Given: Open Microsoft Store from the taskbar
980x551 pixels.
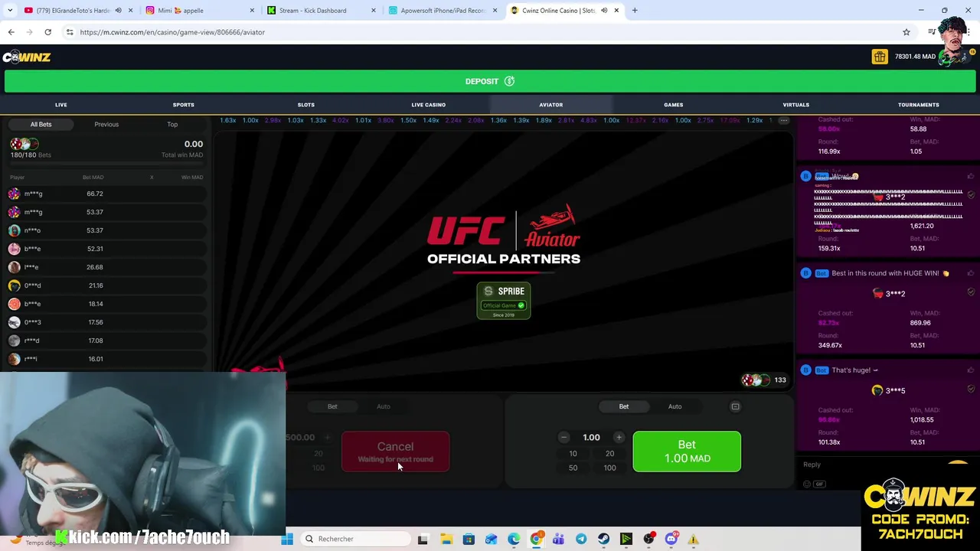Looking at the screenshot, I should point(469,539).
